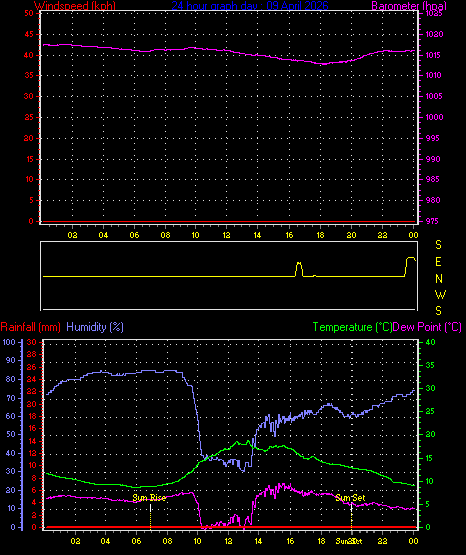The image size is (466, 555).
Task: Click the 1005 barometer axis value
Action: pyautogui.click(x=434, y=96)
